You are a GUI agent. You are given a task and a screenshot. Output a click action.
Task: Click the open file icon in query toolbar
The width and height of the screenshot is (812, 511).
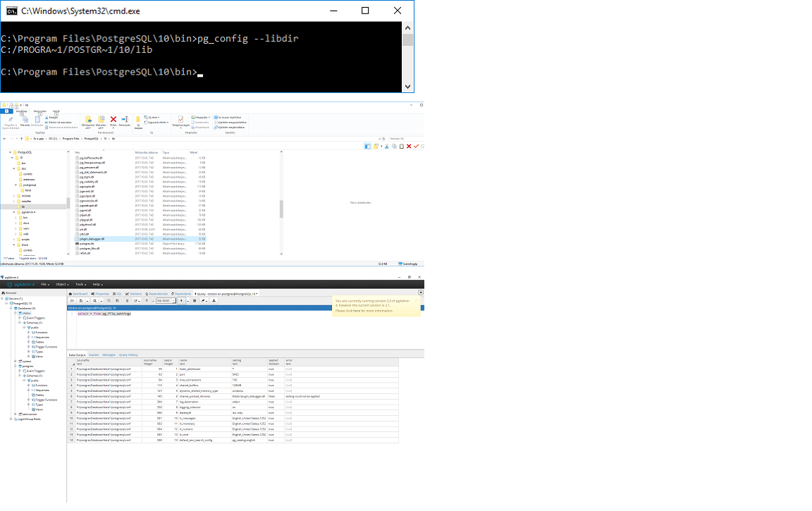pos(71,300)
